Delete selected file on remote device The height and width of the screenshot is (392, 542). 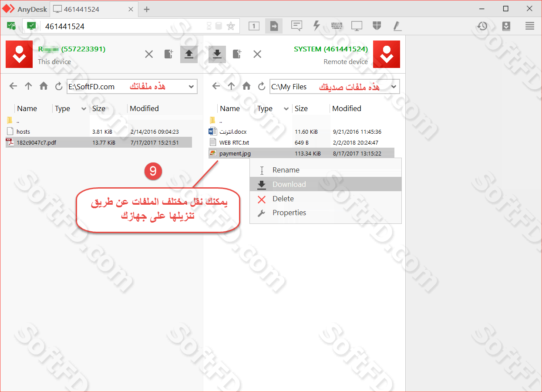pyautogui.click(x=257, y=54)
